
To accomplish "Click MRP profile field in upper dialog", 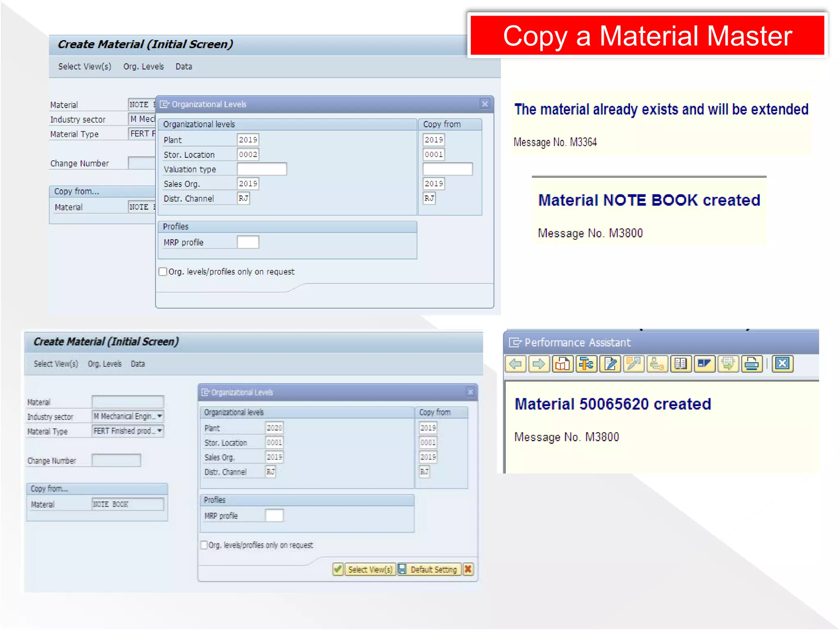I will 248,242.
